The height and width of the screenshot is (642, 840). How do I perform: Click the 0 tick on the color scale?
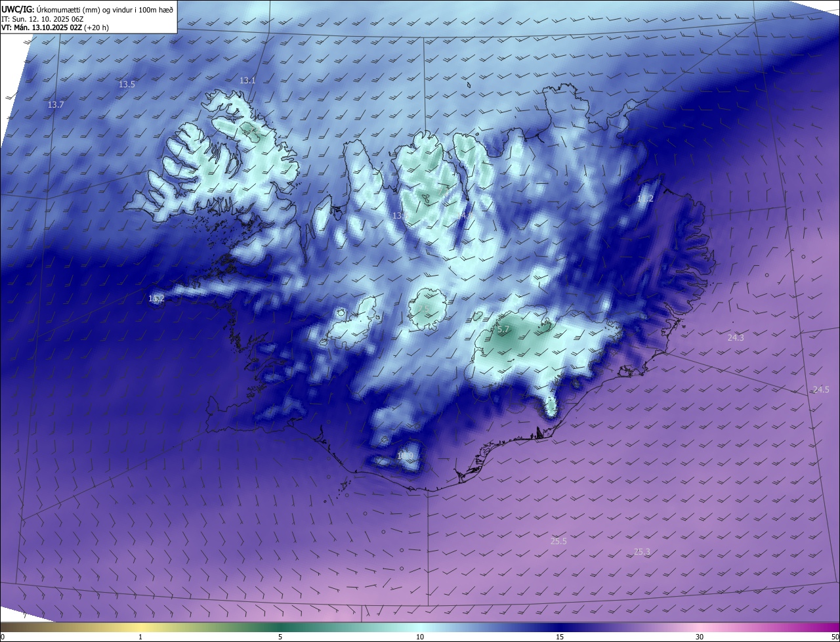[x=2, y=637]
